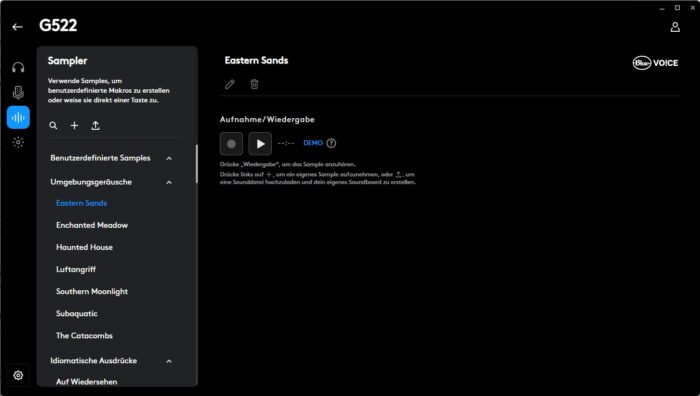Screen dimensions: 700x396
Task: Search samples with the magnifier icon
Action: [53, 125]
